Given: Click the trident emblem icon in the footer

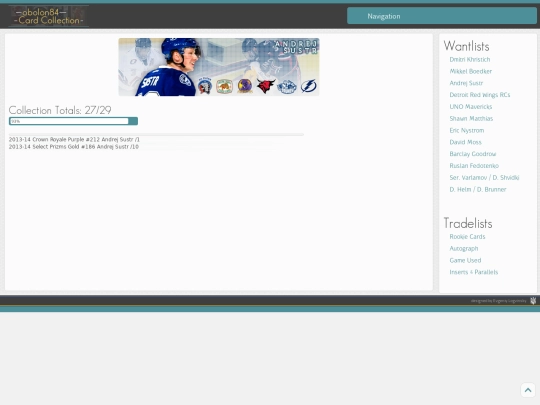Looking at the screenshot, I should click(533, 301).
